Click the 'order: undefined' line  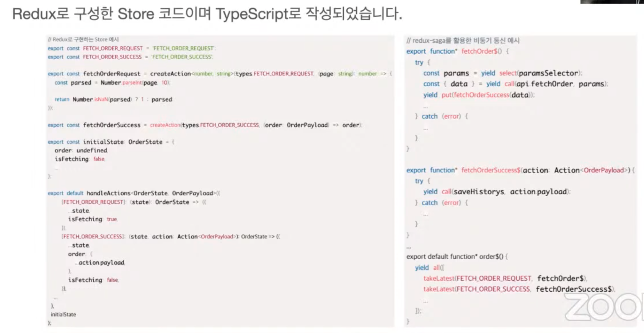tap(81, 150)
